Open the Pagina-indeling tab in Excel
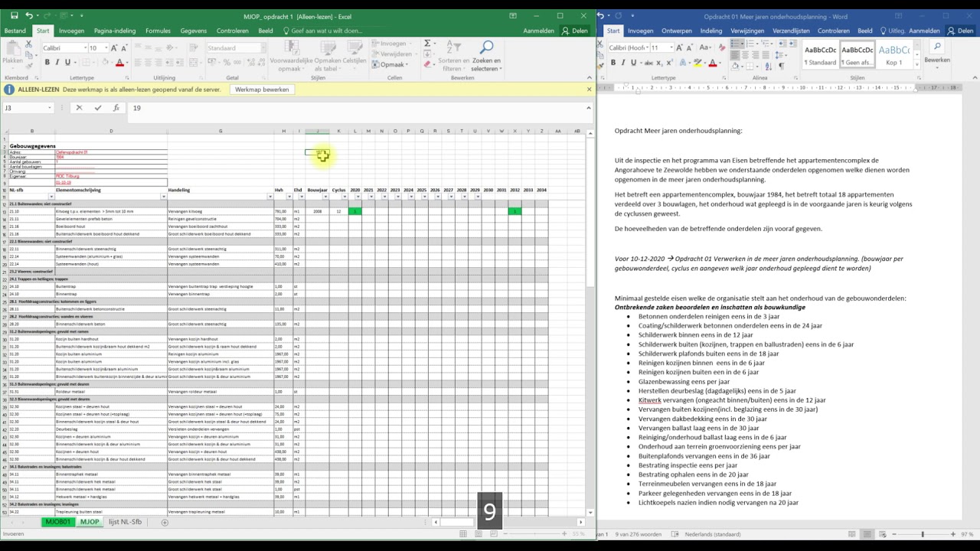 click(x=115, y=31)
